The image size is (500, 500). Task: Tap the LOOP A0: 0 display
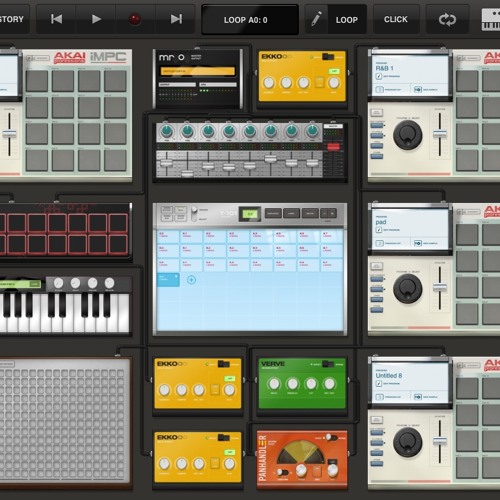(x=250, y=20)
